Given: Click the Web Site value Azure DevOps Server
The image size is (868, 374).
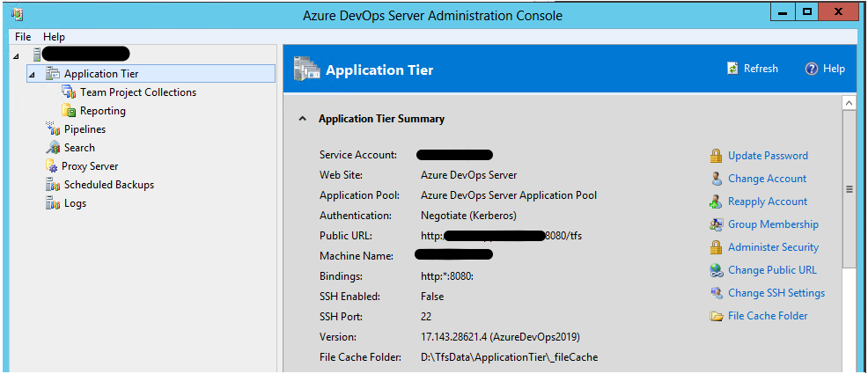Looking at the screenshot, I should coord(468,175).
